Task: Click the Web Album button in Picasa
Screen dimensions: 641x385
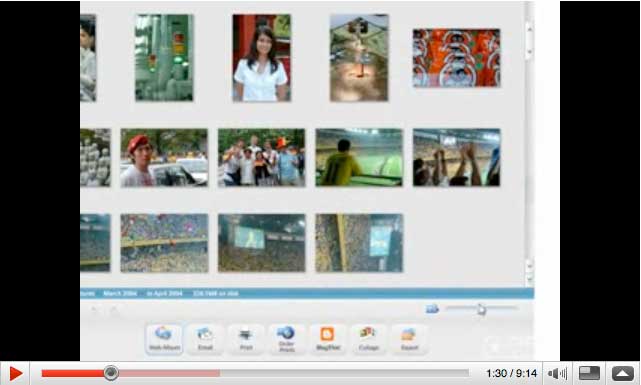Action: (x=164, y=339)
